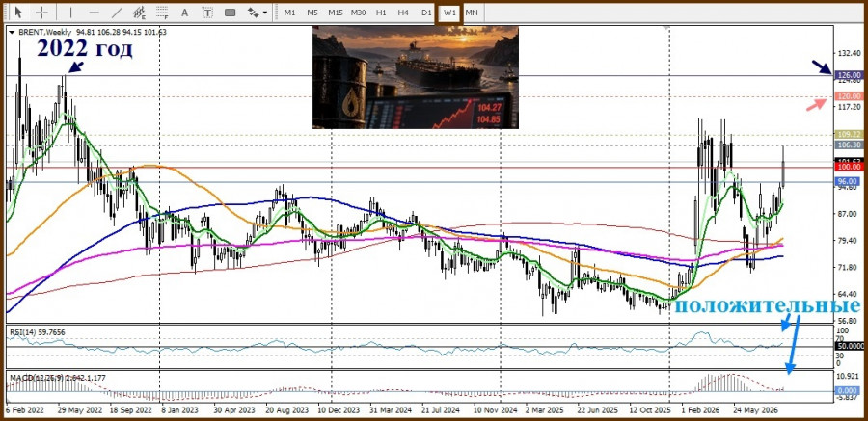Image resolution: width=868 pixels, height=421 pixels.
Task: Click the "положительные" text annotation
Action: (x=768, y=305)
